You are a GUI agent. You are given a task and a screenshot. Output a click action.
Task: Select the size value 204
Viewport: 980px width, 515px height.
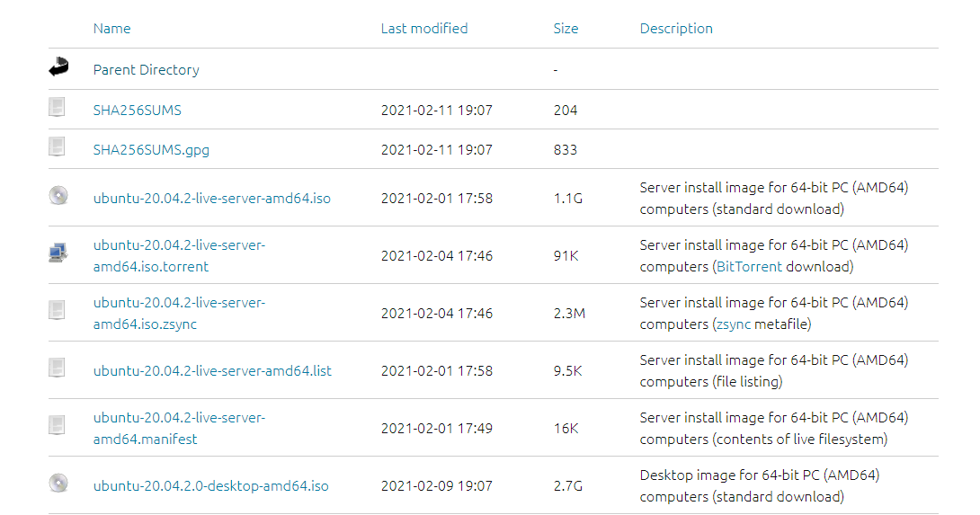pyautogui.click(x=566, y=110)
